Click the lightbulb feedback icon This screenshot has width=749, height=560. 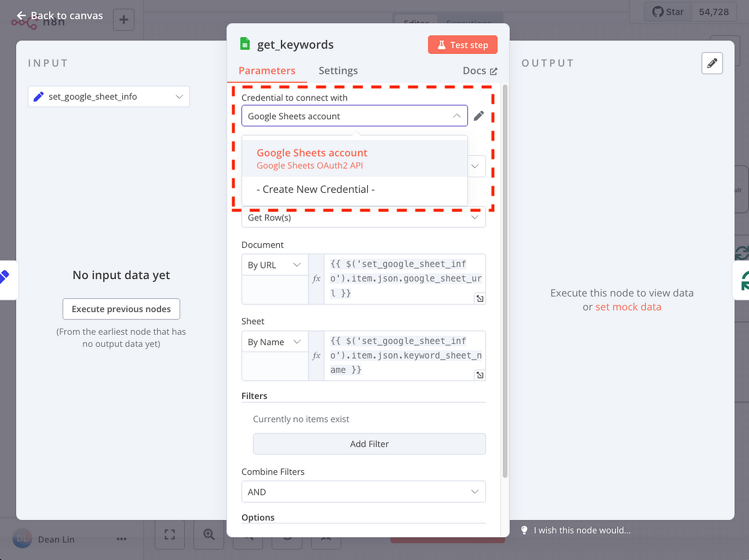tap(524, 530)
